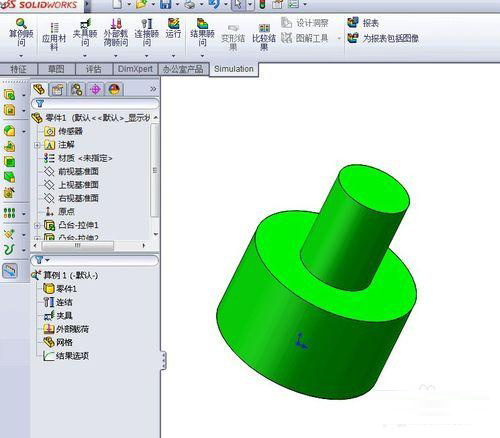Expand the 注解 (Annotations) node

click(37, 145)
